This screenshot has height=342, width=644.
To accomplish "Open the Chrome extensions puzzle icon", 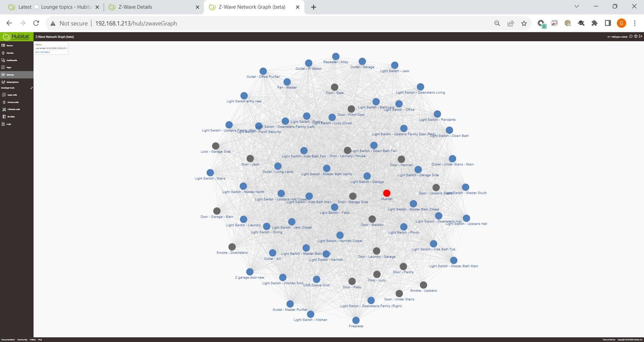I will click(595, 23).
